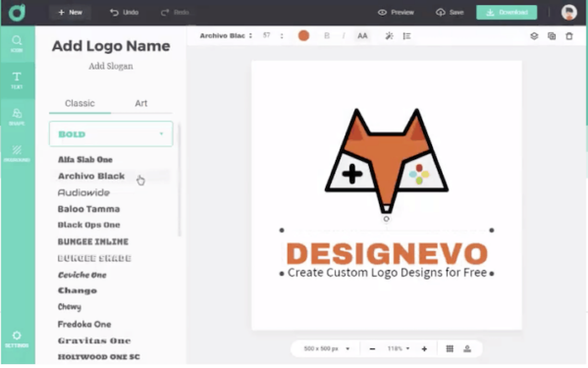Select the Bungee Shade font
Image resolution: width=588 pixels, height=368 pixels.
coord(94,258)
